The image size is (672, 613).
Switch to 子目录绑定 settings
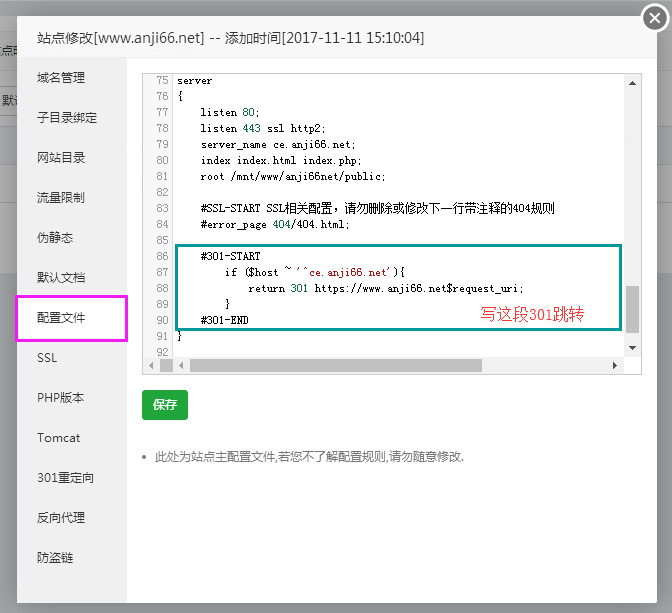coord(67,118)
